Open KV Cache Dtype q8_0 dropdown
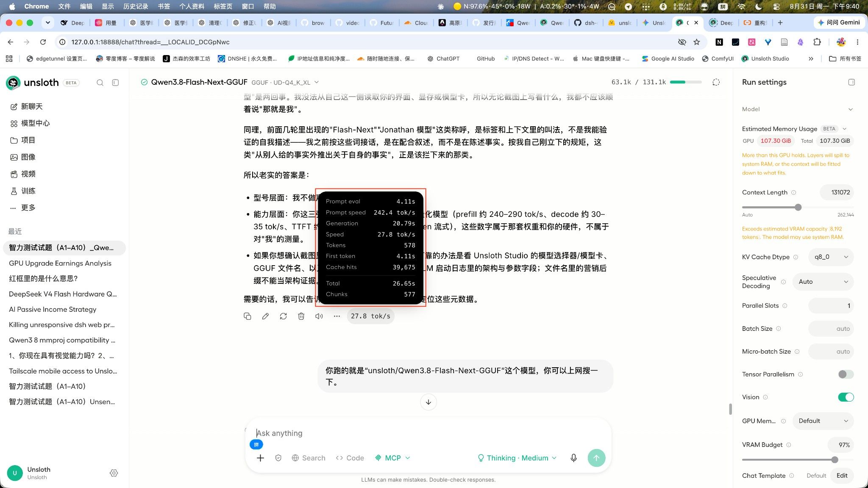 pyautogui.click(x=831, y=257)
